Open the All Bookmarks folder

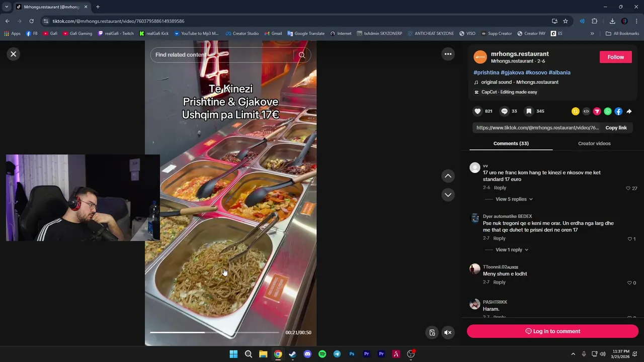pyautogui.click(x=622, y=34)
